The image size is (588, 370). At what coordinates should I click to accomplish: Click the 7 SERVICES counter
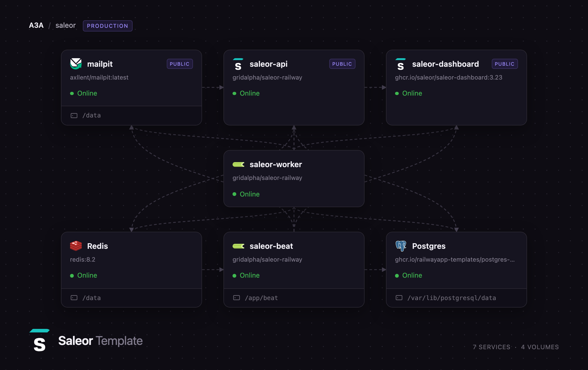[x=492, y=347]
